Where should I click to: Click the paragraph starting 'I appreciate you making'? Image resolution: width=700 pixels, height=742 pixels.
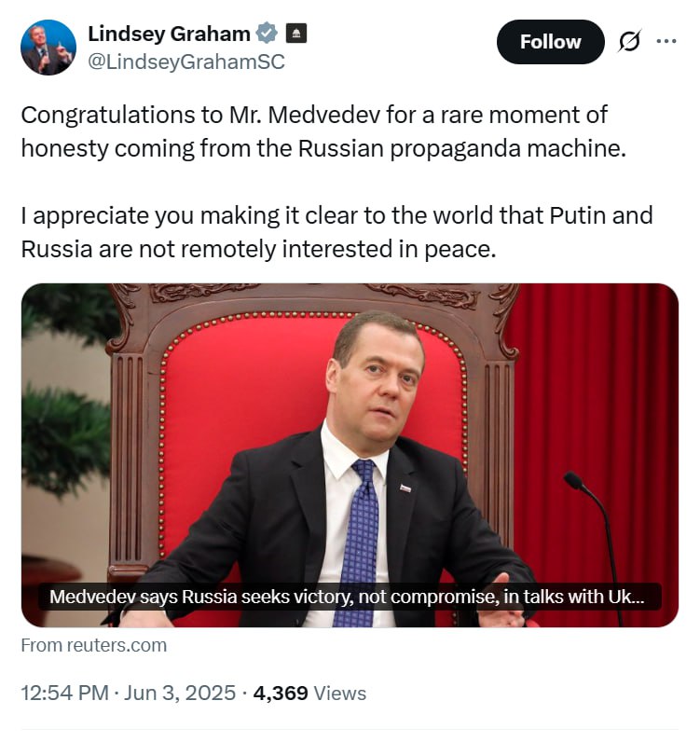click(336, 232)
